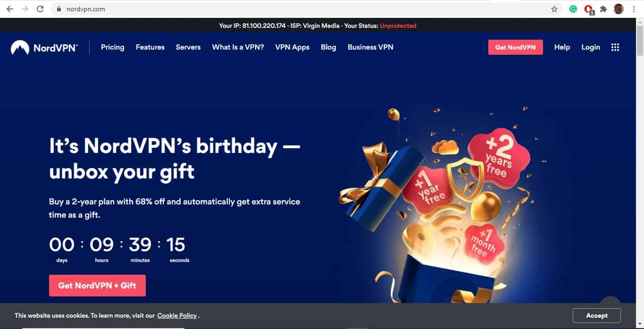The height and width of the screenshot is (329, 644).
Task: Open the nine-dot apps grid icon
Action: 615,47
